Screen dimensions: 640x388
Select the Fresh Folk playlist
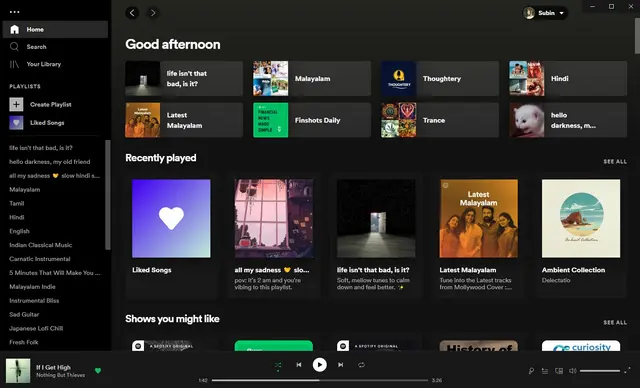24,342
